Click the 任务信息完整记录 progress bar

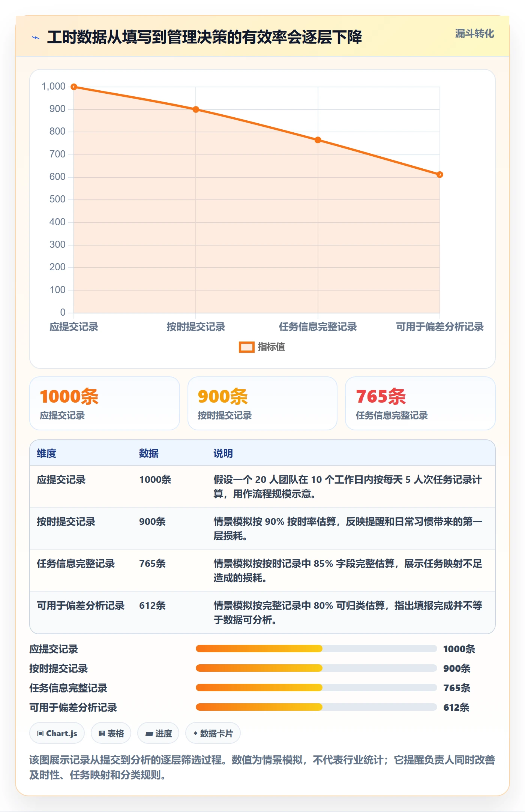(x=316, y=688)
